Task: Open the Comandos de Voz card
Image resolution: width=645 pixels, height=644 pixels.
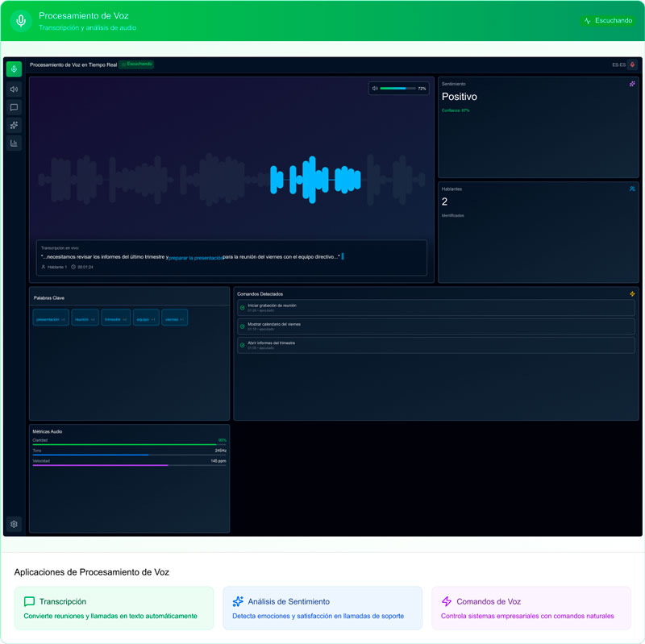Action: pos(531,608)
